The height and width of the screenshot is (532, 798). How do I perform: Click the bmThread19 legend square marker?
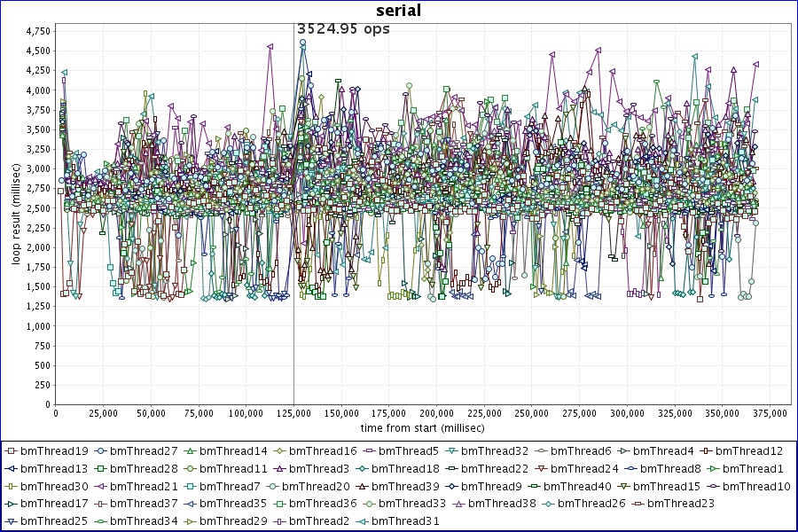tap(11, 451)
